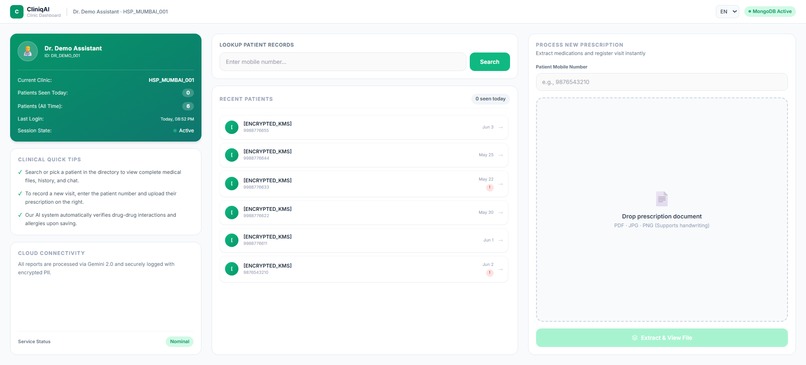The width and height of the screenshot is (806, 365).
Task: Click the 'HSP_MUMBAI_001' Current Clinic value
Action: click(x=171, y=80)
